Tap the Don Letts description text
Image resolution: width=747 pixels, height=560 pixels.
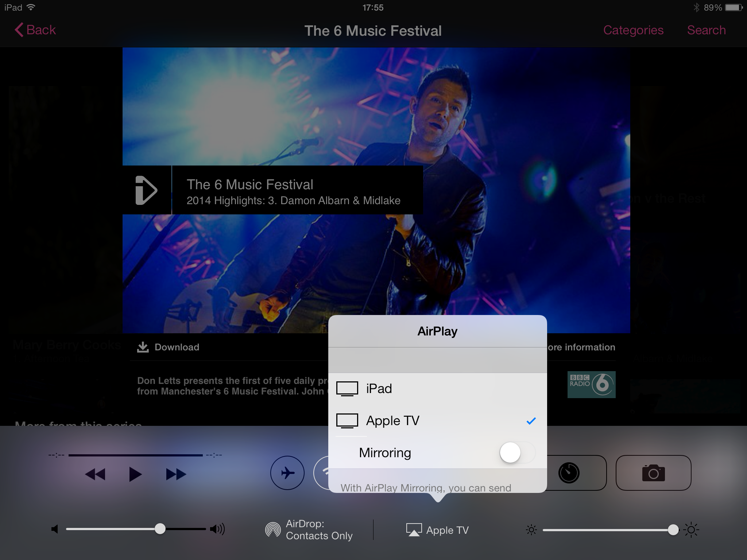pyautogui.click(x=232, y=386)
